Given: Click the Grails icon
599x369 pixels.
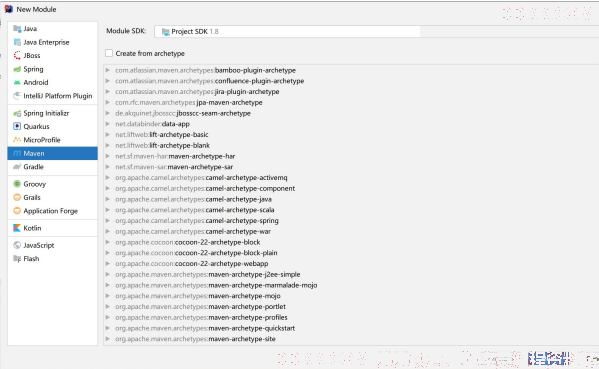Looking at the screenshot, I should (x=17, y=197).
